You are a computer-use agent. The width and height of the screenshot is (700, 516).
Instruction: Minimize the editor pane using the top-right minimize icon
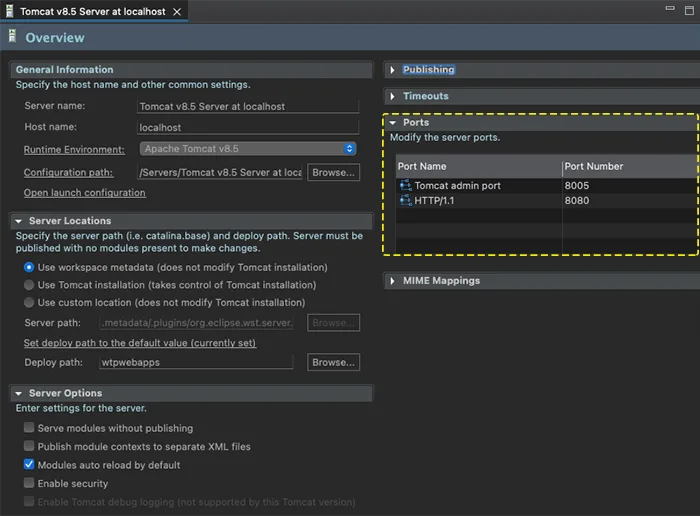pyautogui.click(x=670, y=8)
